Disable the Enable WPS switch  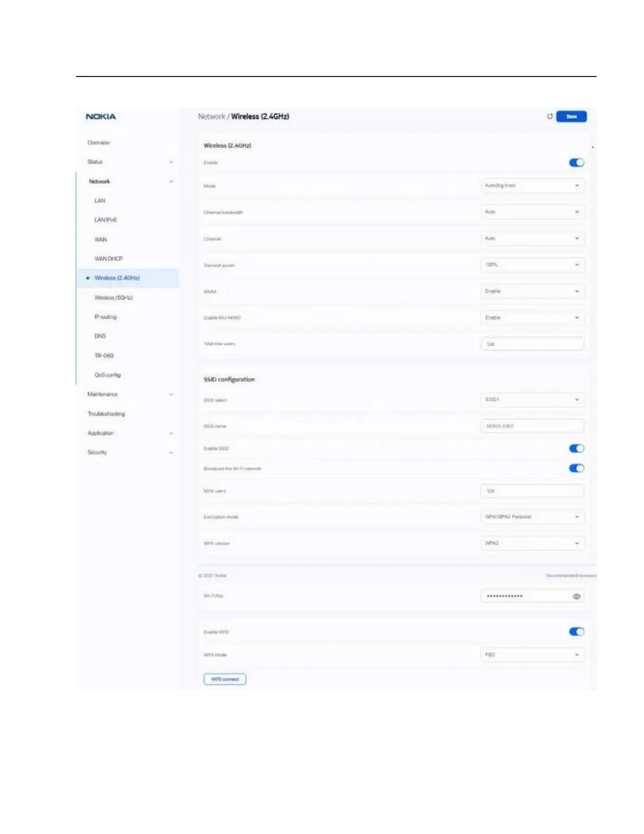click(x=576, y=631)
